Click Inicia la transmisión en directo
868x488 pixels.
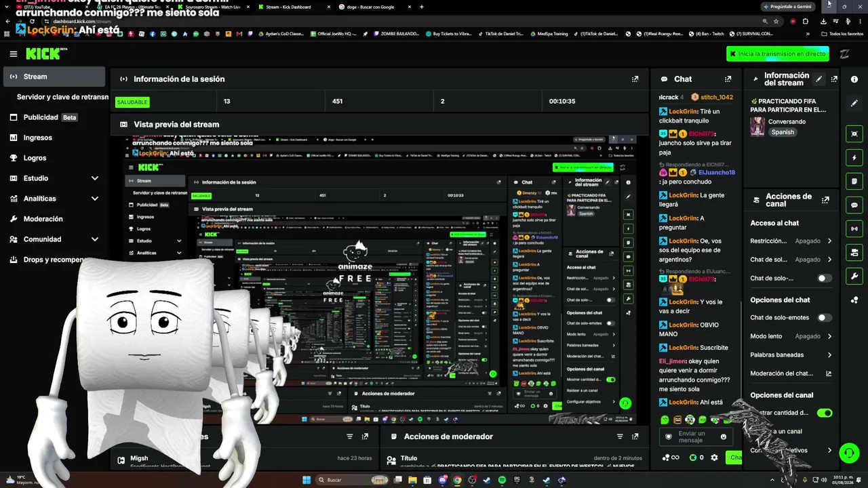click(x=778, y=54)
